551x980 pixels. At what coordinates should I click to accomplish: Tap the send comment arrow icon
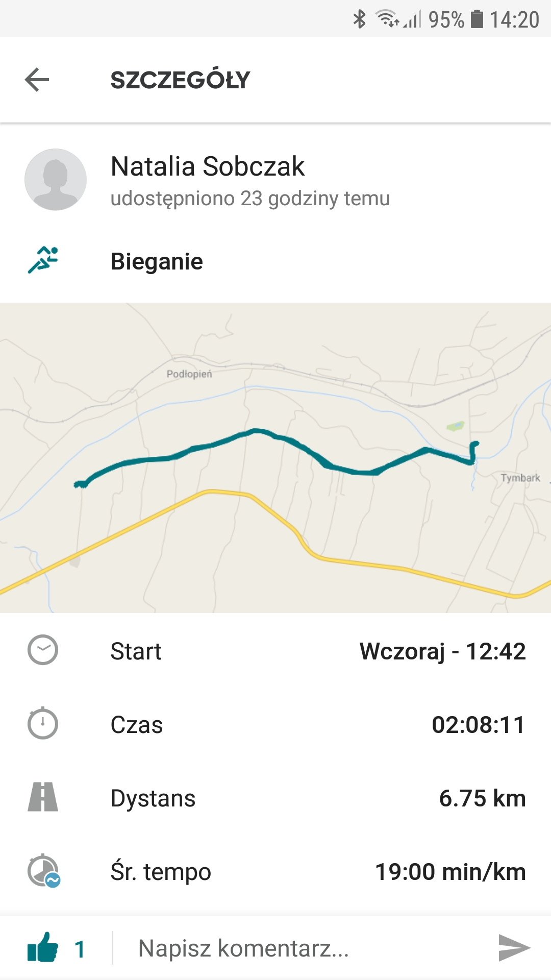(514, 948)
